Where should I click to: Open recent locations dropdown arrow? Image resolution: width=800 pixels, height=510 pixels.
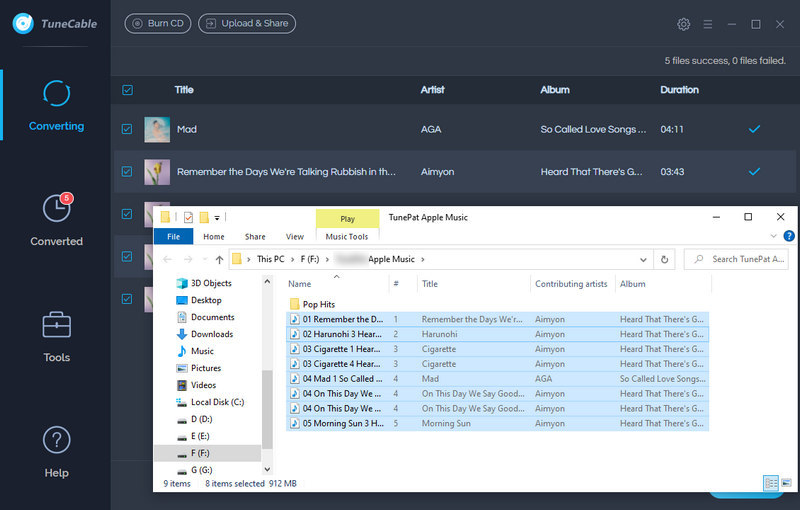(205, 260)
